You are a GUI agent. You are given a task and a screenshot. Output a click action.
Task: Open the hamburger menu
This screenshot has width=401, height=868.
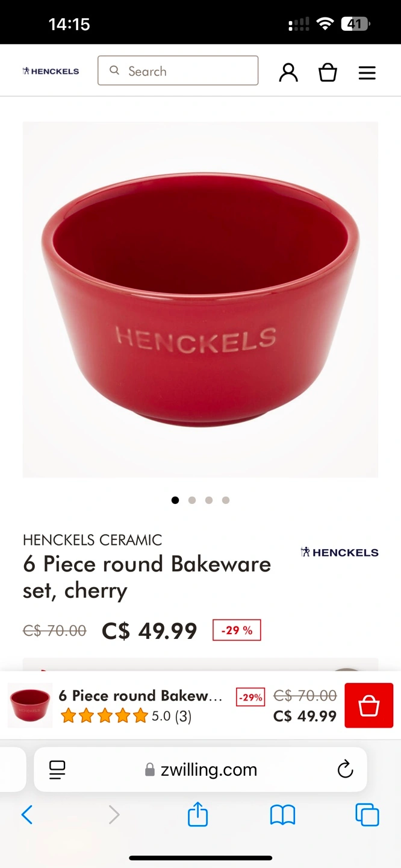pos(367,73)
